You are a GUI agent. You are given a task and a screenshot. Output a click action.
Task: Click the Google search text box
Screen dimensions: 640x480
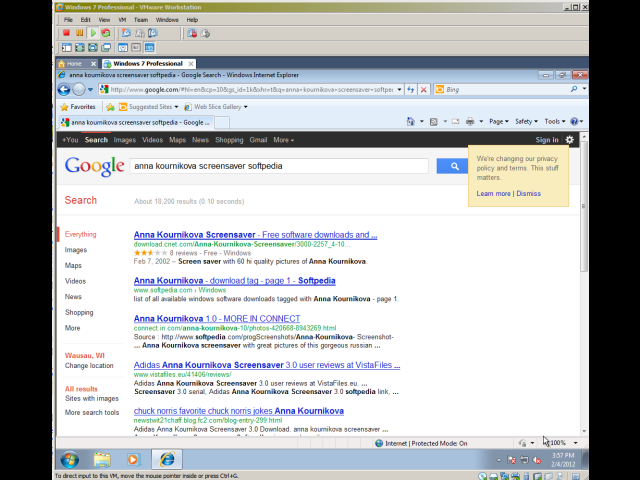[280, 166]
